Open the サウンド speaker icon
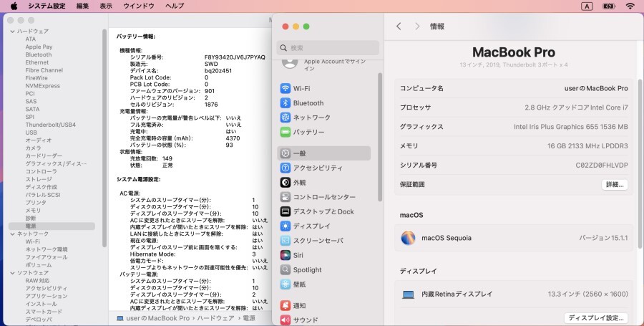 [x=285, y=320]
